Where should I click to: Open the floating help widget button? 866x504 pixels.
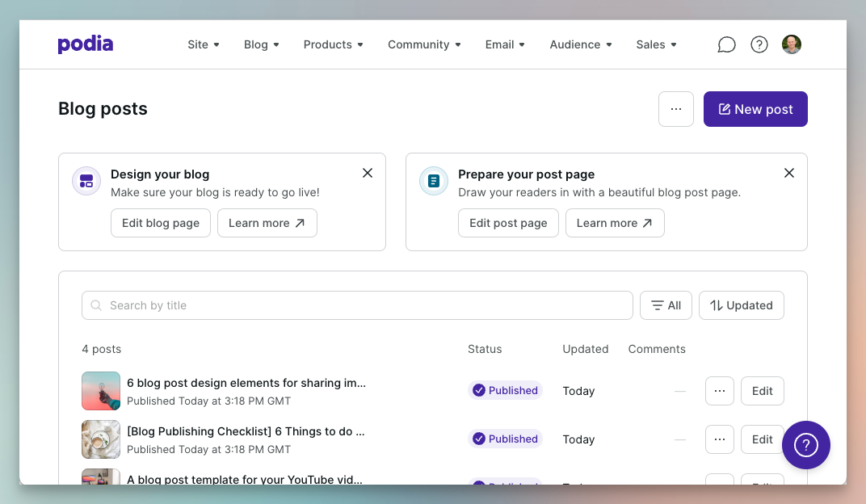805,445
